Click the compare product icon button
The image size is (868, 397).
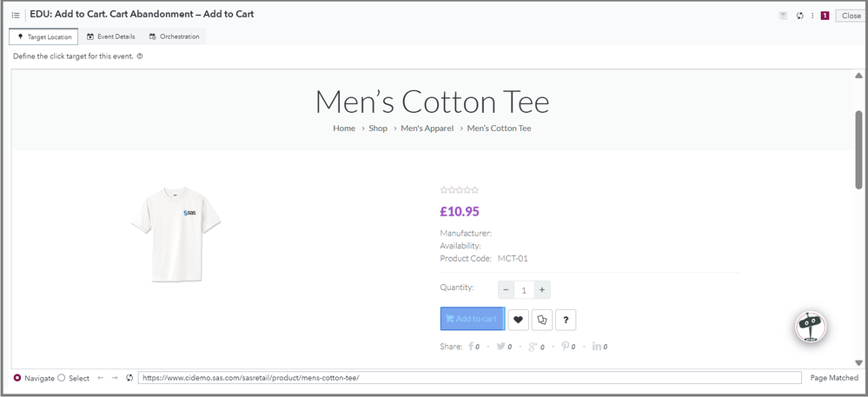(542, 320)
